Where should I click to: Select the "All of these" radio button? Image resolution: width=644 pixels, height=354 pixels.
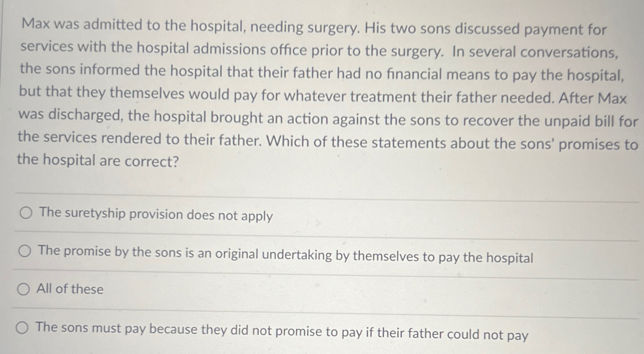coord(24,289)
